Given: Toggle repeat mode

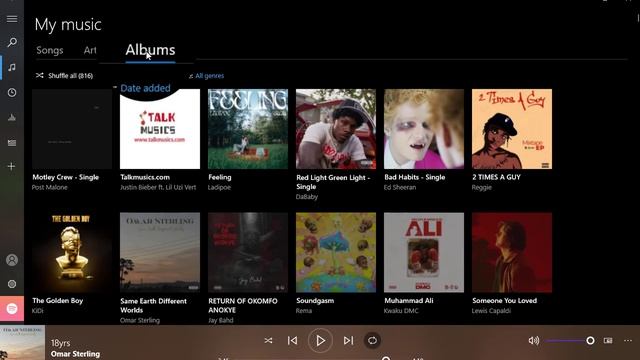Looking at the screenshot, I should [x=372, y=340].
